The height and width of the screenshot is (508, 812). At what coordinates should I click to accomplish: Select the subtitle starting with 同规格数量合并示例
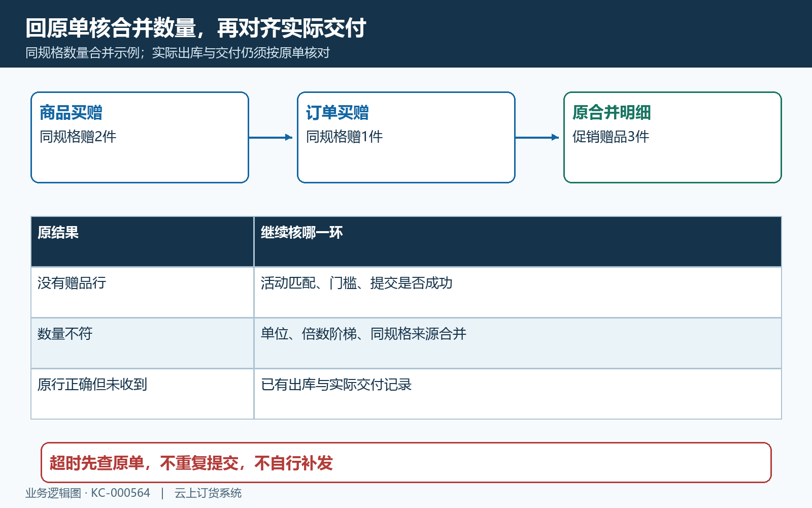[x=178, y=53]
